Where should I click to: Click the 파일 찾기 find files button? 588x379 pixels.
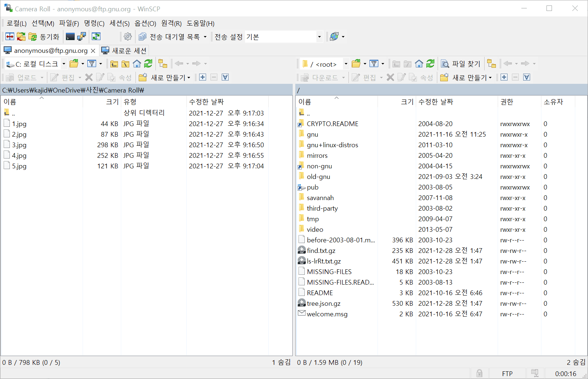[461, 64]
